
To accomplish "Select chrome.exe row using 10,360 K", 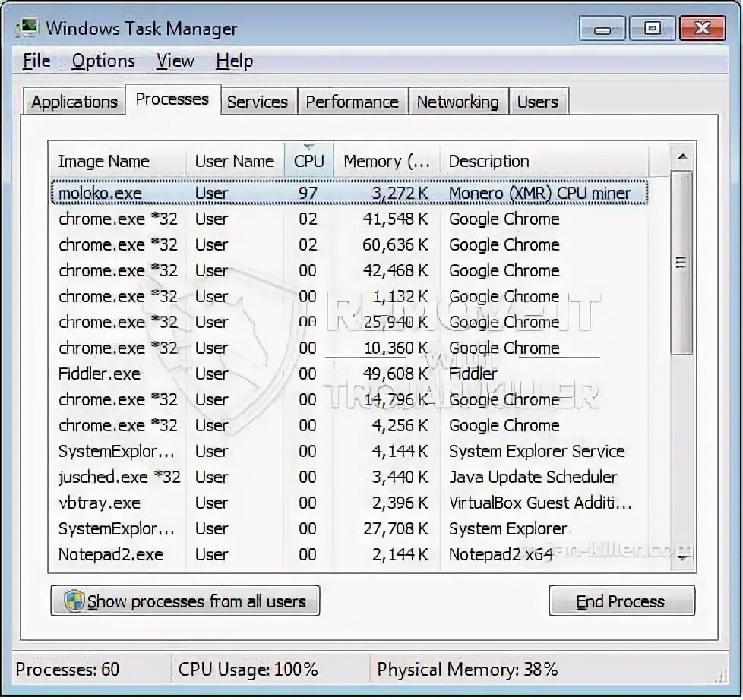I will tap(349, 348).
